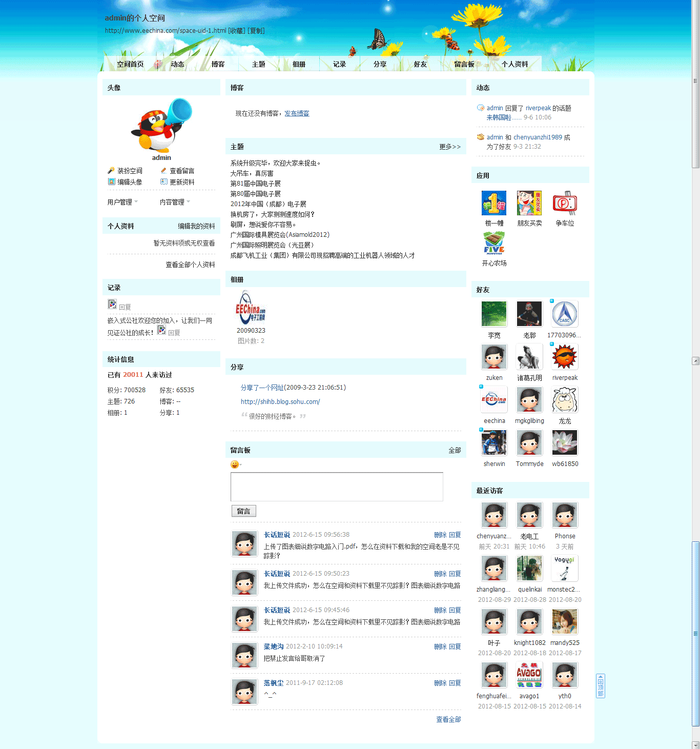
Task: Open the 争车位 parking app icon
Action: (x=564, y=203)
